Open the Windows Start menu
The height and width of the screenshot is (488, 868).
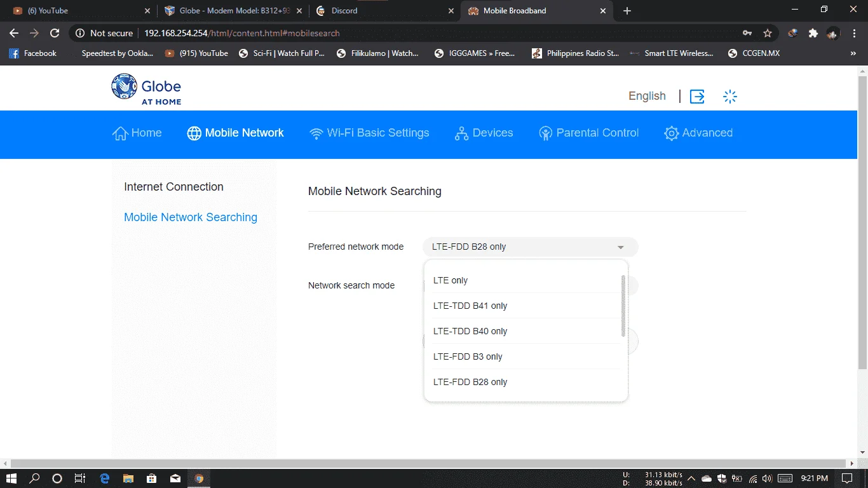11,478
